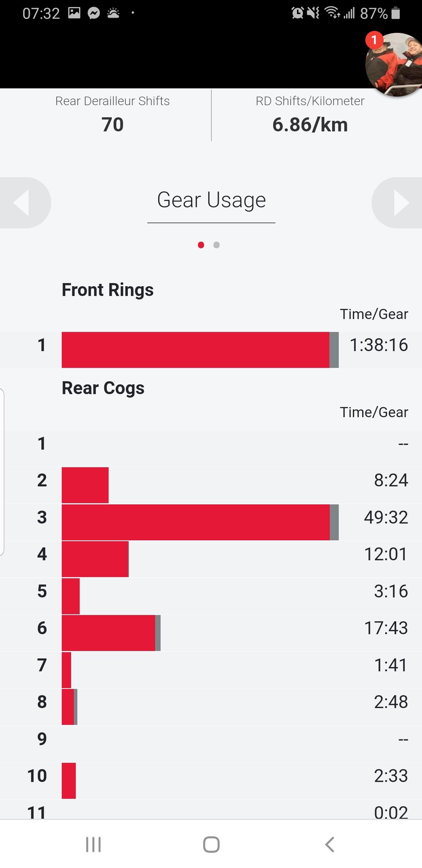Tap the Android recent apps button
422x868 pixels.
point(93,845)
